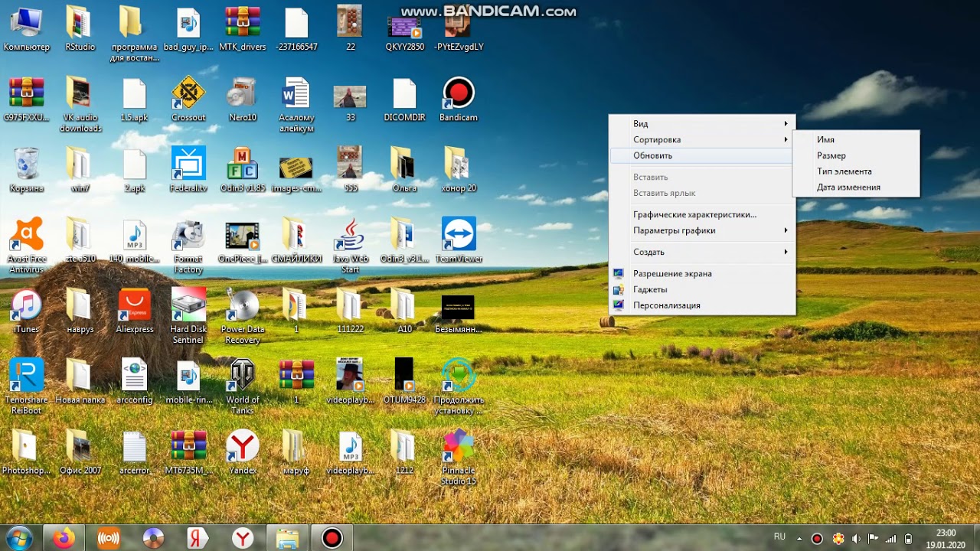
Task: Select the Java Web Start shortcut
Action: (x=351, y=246)
